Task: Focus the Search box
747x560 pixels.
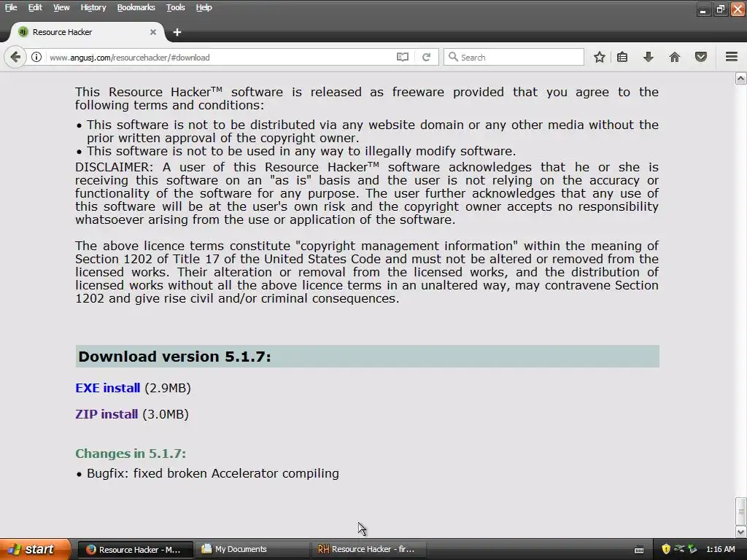Action: (514, 57)
